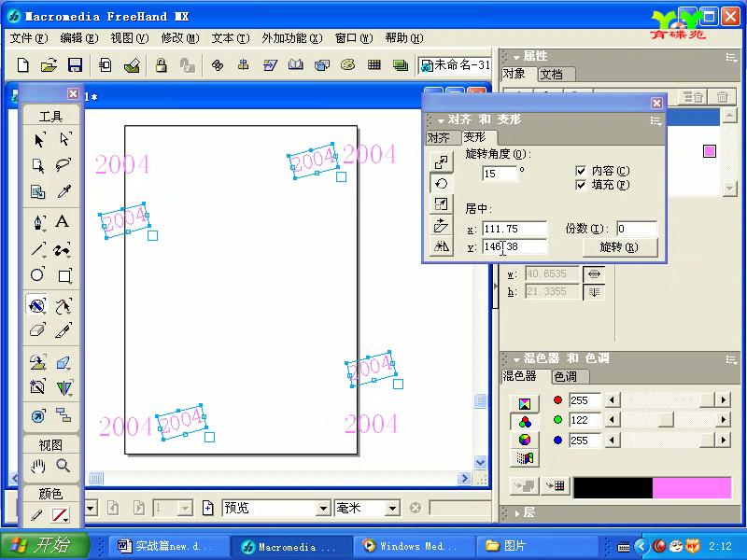The image size is (747, 560).
Task: Select the Reflect transform icon
Action: 441,246
